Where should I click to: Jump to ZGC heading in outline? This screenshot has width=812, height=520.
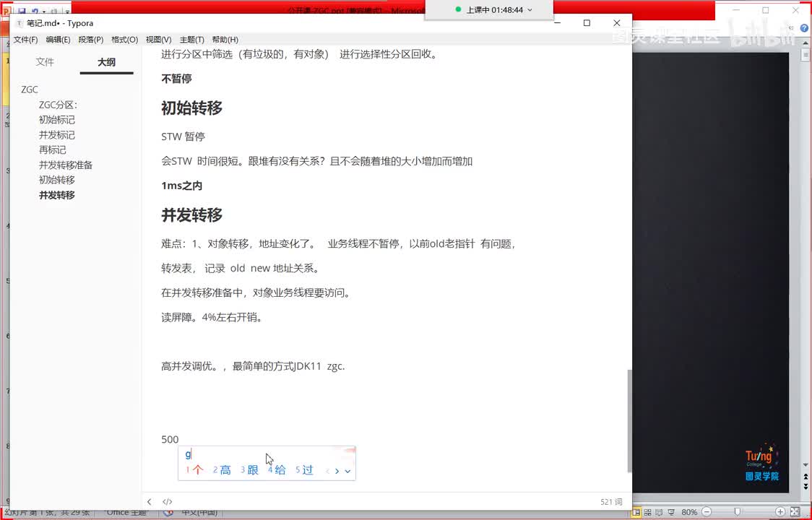tap(30, 90)
